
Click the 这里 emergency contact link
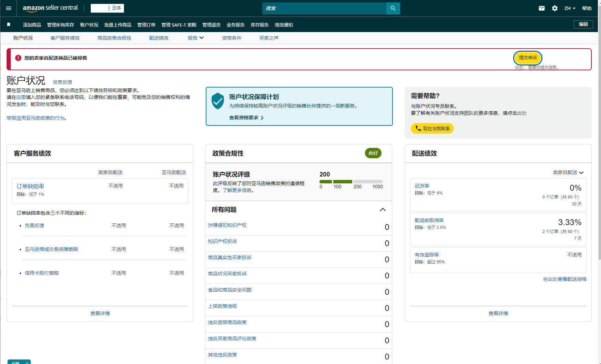point(21,97)
